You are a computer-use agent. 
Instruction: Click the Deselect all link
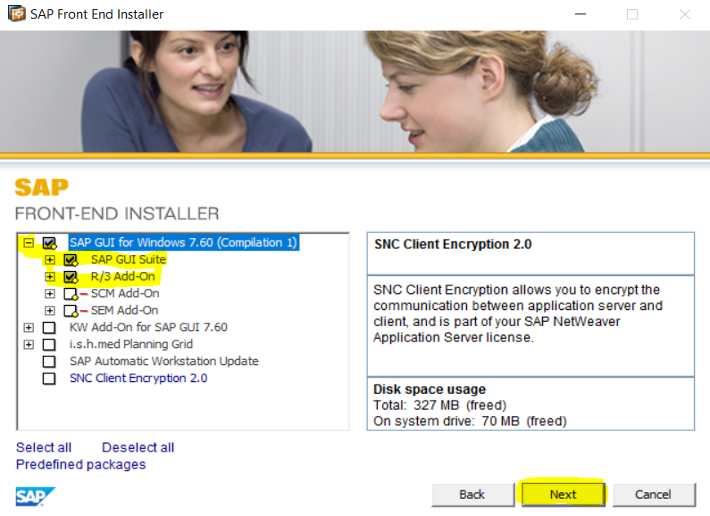click(x=138, y=447)
